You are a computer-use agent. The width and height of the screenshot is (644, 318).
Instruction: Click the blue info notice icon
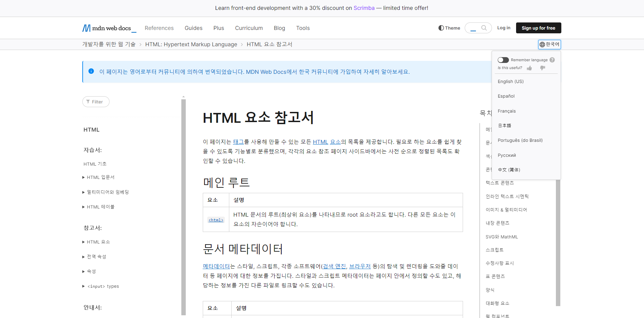(91, 71)
